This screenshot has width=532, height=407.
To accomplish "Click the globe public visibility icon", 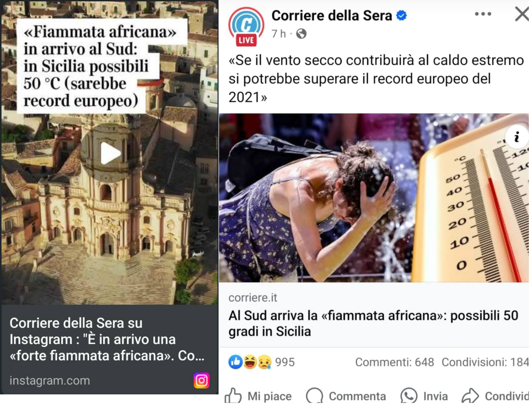I will (x=301, y=34).
